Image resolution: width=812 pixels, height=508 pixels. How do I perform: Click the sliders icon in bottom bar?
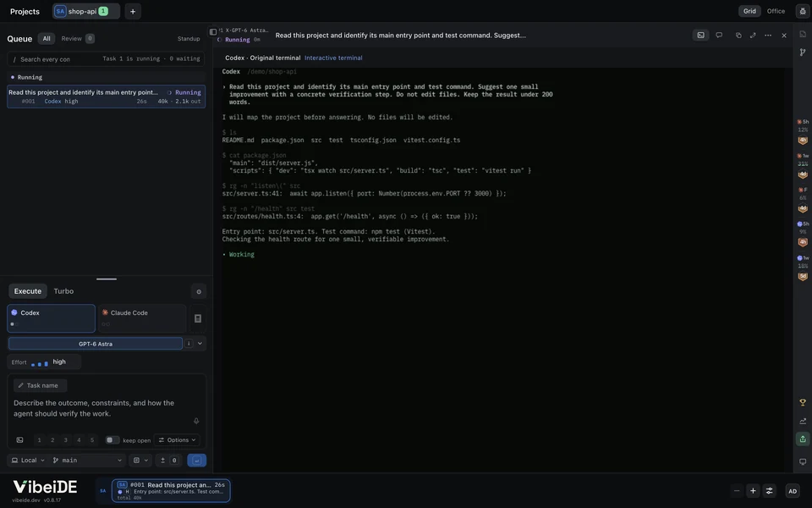(x=769, y=491)
